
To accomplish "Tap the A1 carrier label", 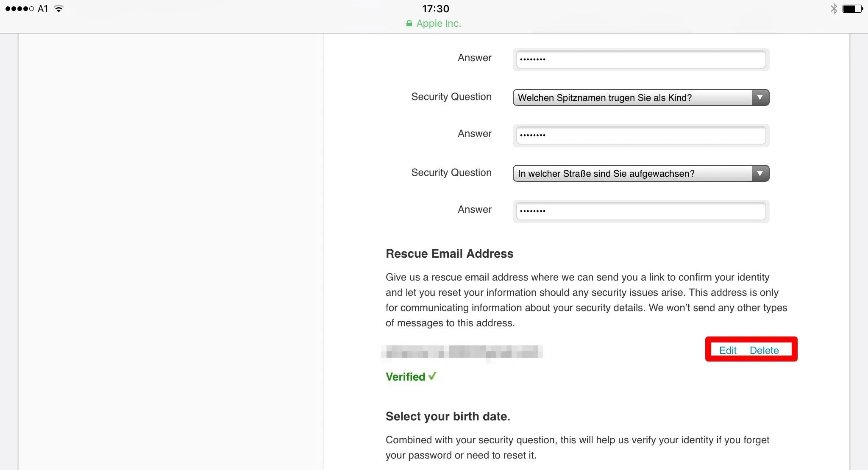I will 43,8.
